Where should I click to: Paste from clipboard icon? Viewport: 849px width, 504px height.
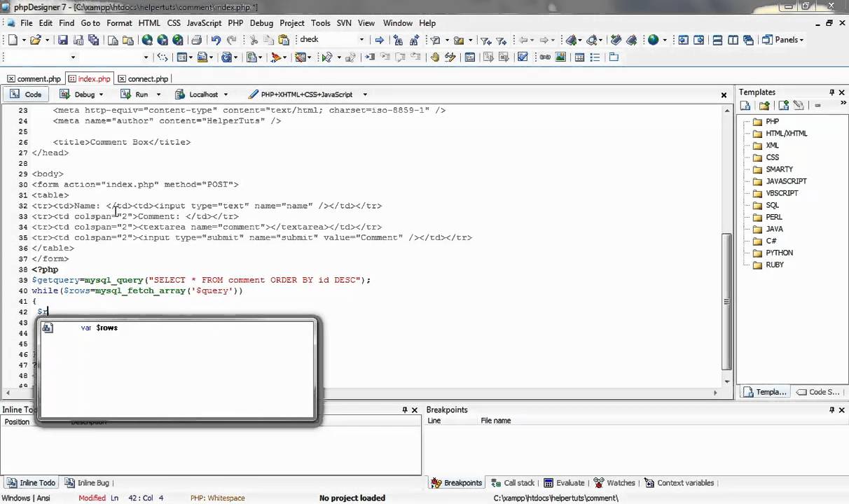[284, 40]
